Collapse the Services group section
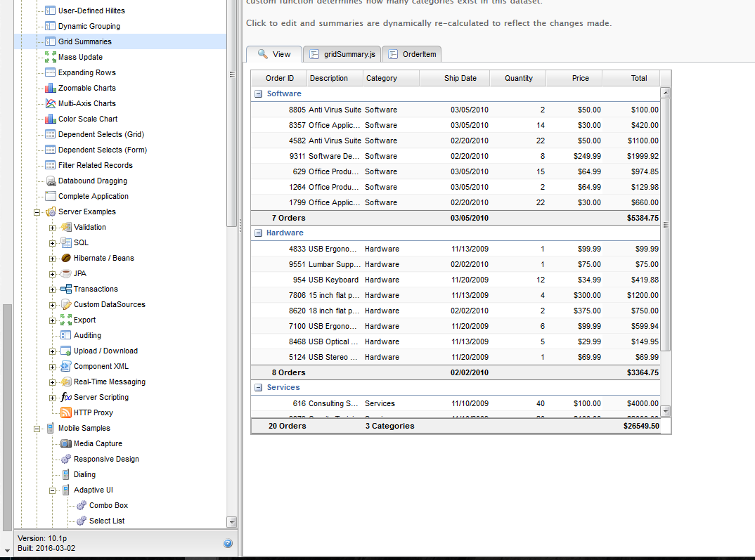 [259, 388]
